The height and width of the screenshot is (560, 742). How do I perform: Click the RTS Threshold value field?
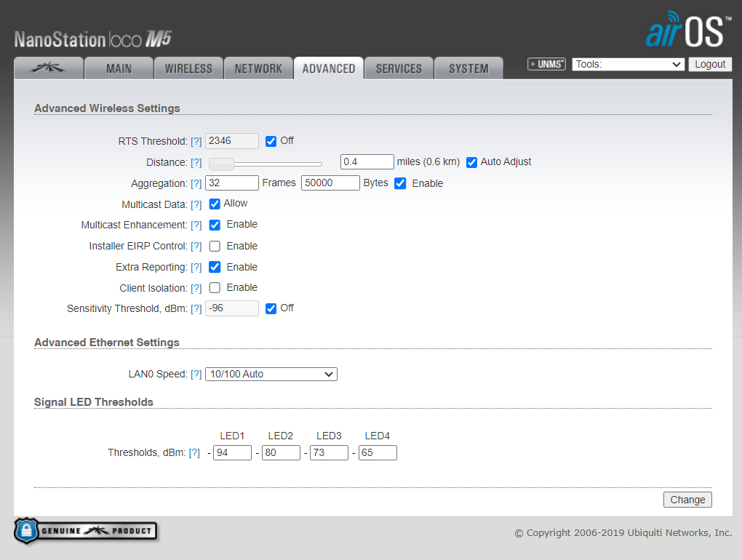coord(232,141)
